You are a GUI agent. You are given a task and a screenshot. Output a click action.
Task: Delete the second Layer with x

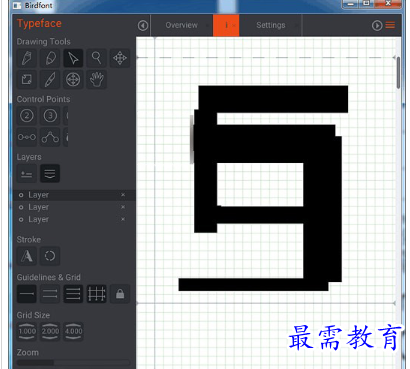tap(123, 207)
